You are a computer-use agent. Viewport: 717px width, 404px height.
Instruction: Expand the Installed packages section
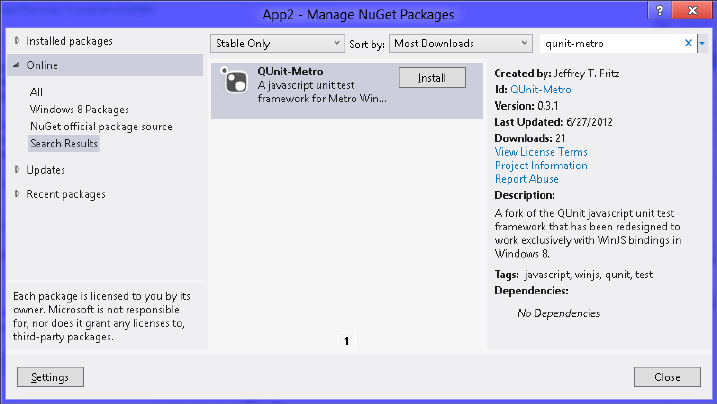coord(17,41)
